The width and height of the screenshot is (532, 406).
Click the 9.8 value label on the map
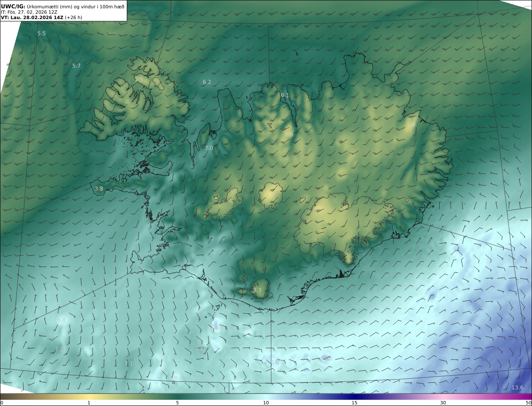pyautogui.click(x=62, y=320)
